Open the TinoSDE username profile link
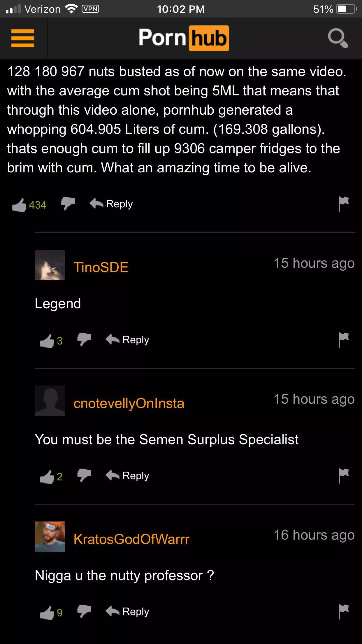 101,267
